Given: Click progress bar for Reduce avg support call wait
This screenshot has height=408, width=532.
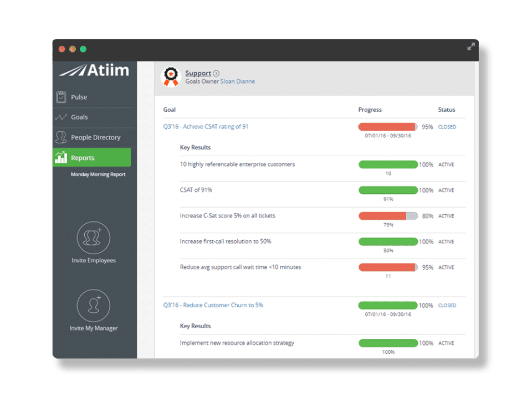Looking at the screenshot, I should (388, 267).
